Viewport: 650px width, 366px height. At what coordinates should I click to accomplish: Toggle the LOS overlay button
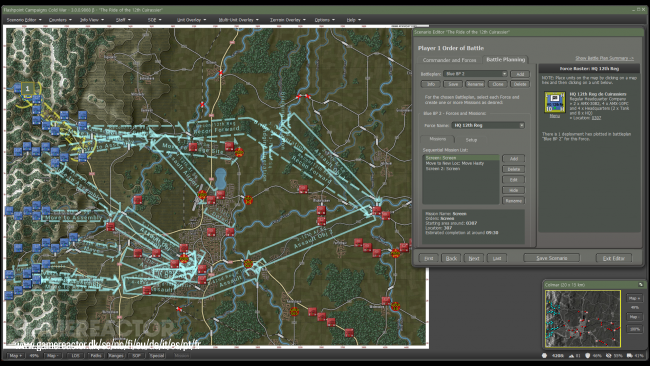(75, 356)
